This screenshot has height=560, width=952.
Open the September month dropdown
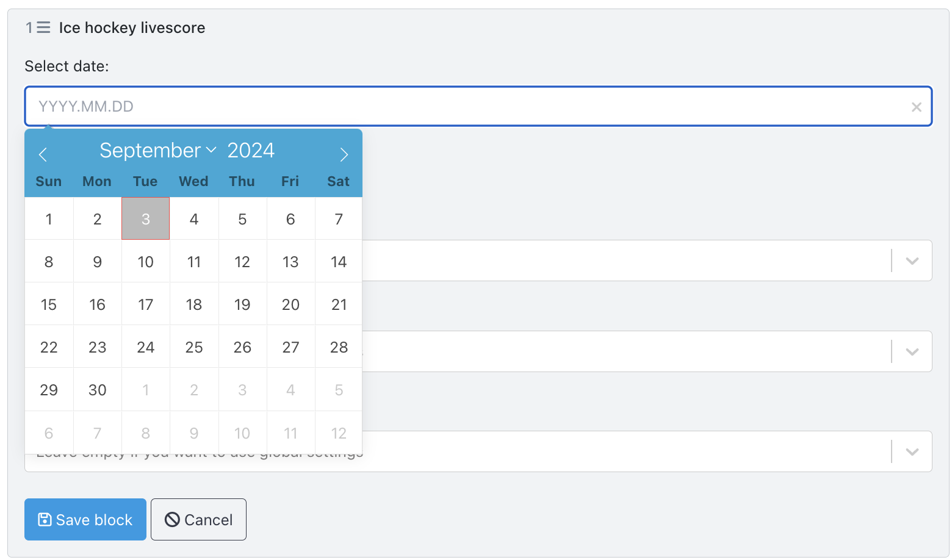[x=158, y=150]
